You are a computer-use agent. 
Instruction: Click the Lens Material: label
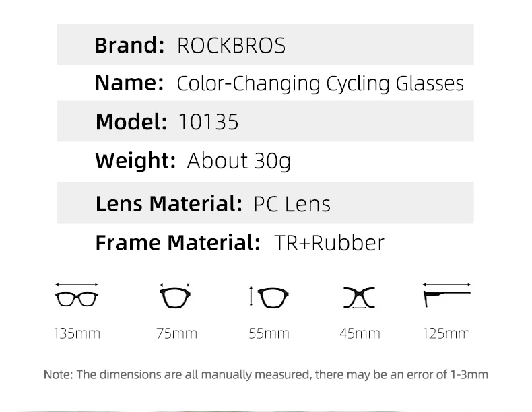tap(169, 204)
